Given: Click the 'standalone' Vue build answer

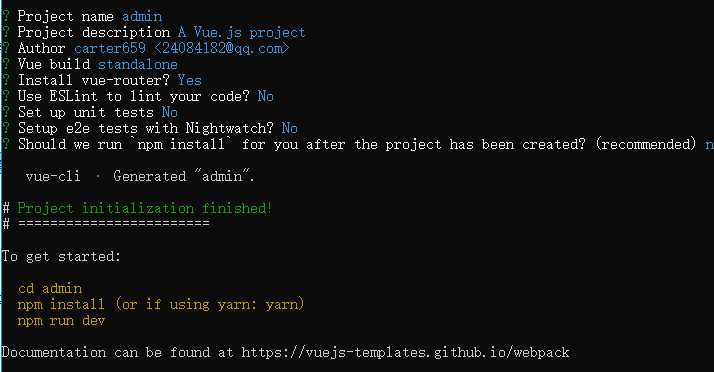Looking at the screenshot, I should pos(138,64).
